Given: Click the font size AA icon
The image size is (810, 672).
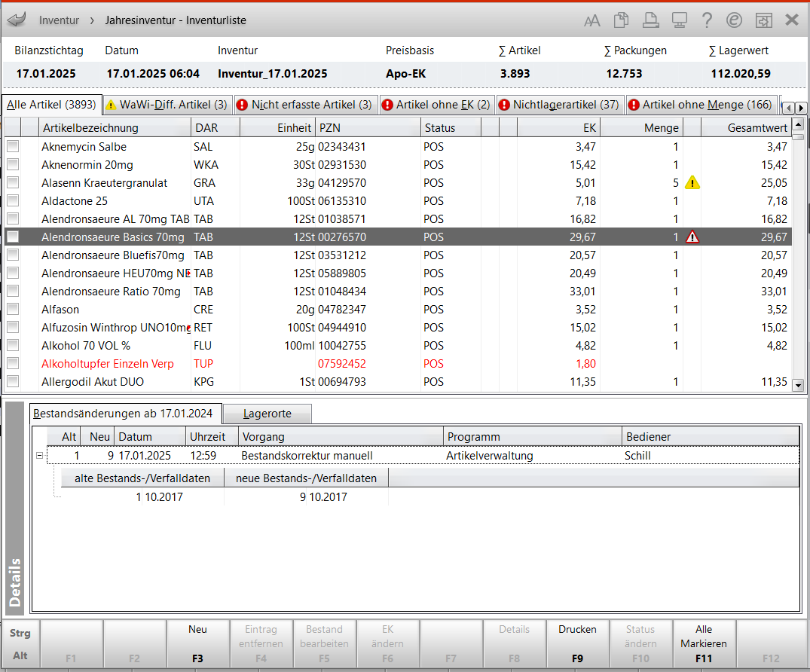Looking at the screenshot, I should 592,20.
